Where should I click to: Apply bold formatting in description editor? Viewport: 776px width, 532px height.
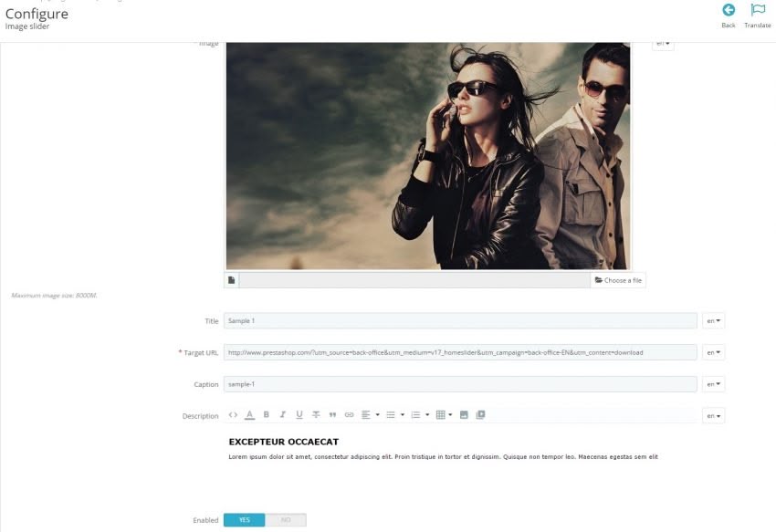point(267,414)
